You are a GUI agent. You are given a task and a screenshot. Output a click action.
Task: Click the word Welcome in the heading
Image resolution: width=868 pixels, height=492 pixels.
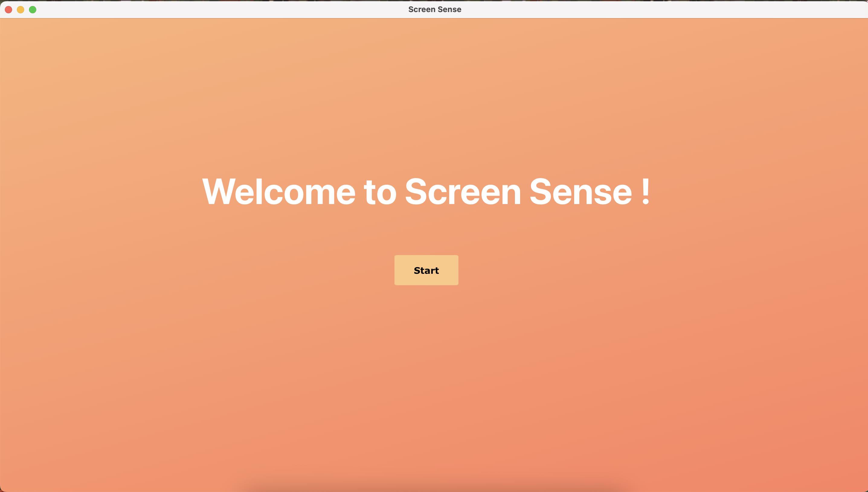point(278,192)
